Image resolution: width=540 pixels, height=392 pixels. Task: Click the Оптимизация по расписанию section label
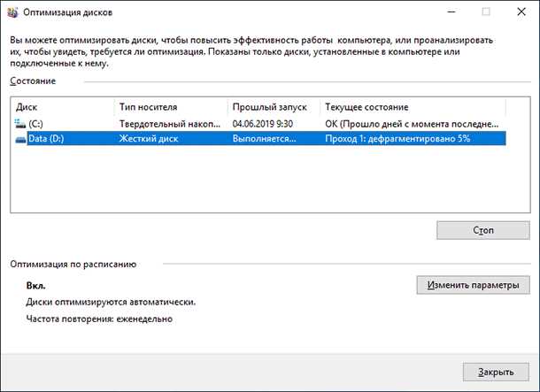click(x=73, y=264)
